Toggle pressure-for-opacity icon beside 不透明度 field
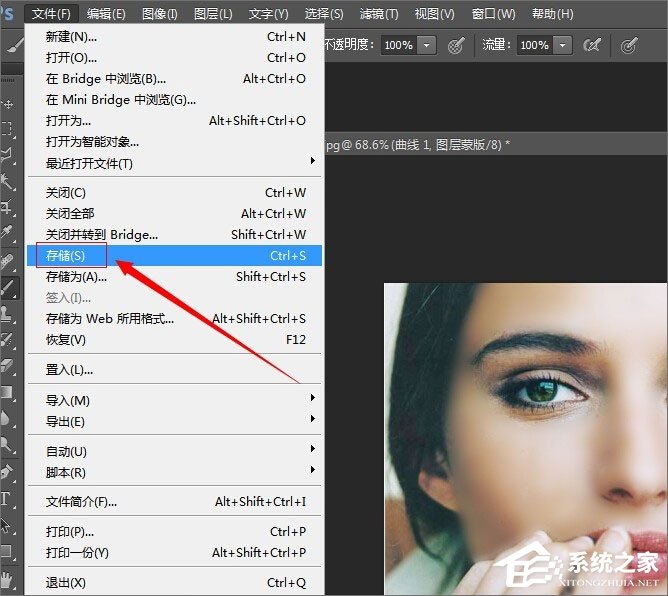 click(x=456, y=45)
